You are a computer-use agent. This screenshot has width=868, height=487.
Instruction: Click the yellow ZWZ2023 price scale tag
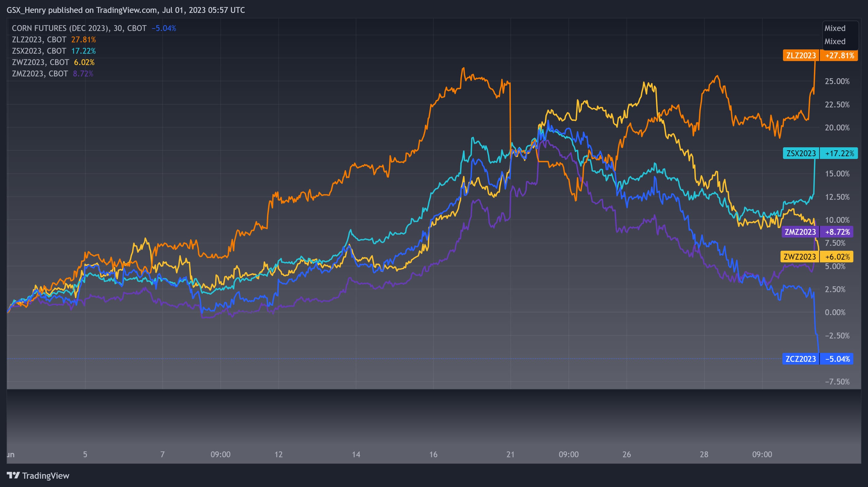[x=800, y=257]
